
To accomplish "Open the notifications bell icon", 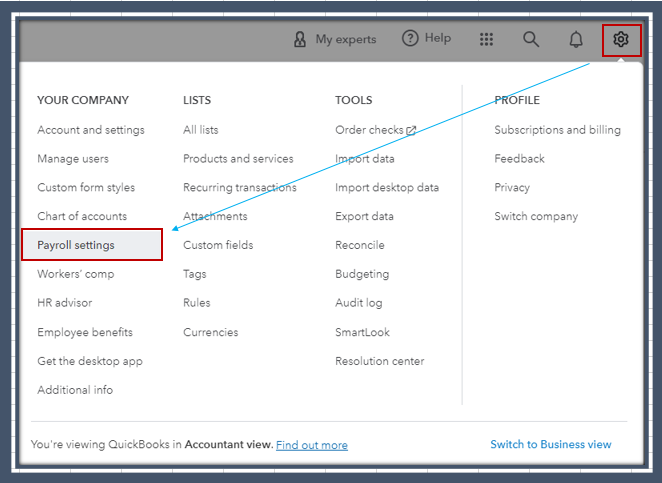I will tap(576, 39).
